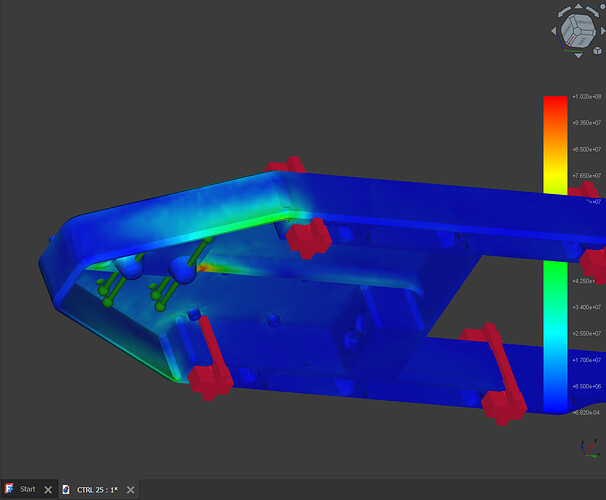
Task: Rotate view clockwise with the curved right arrow
Action: tap(593, 12)
